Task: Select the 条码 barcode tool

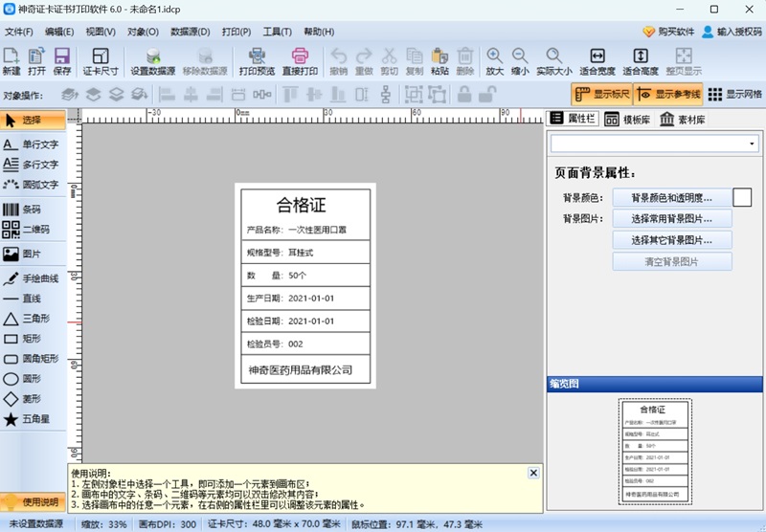Action: [22, 210]
